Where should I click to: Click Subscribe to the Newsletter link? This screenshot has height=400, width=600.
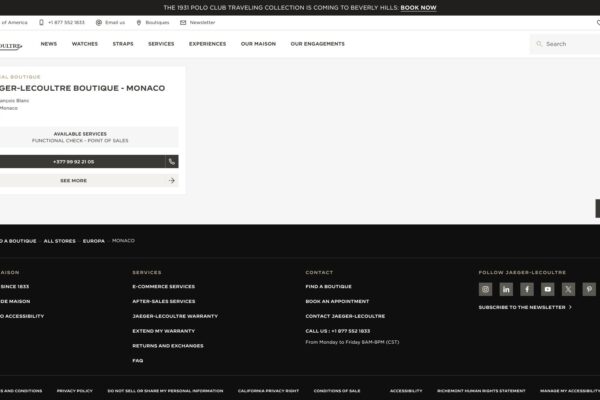point(522,307)
